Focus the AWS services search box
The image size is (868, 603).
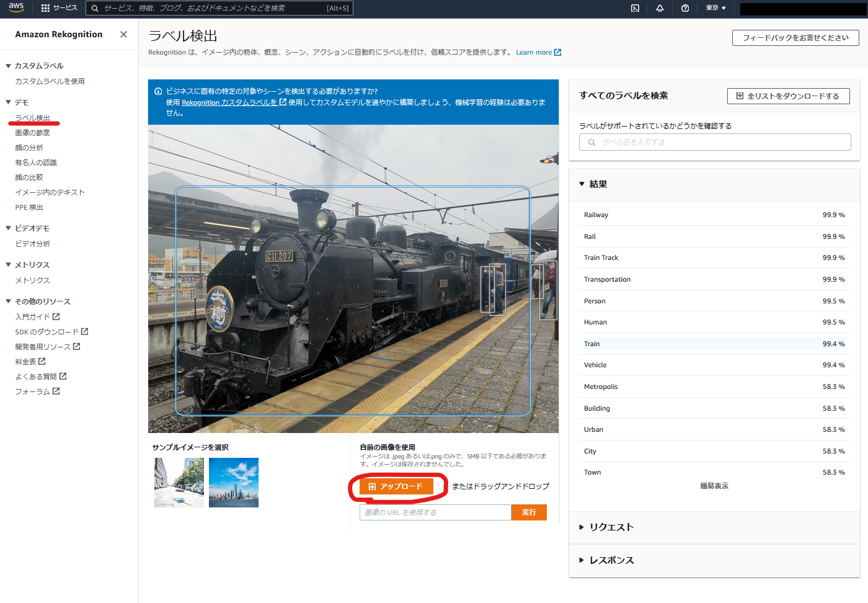click(219, 8)
